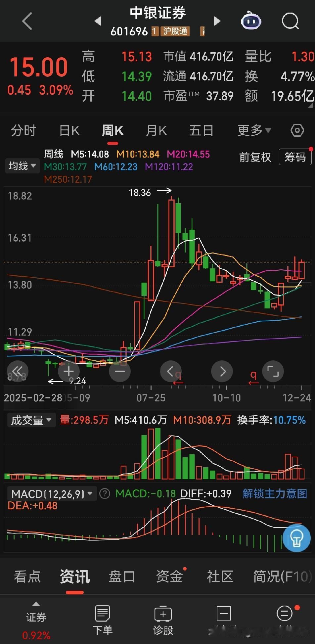Open the robot AI assistant icon
Image resolution: width=315 pixels, height=644 pixels.
click(251, 21)
